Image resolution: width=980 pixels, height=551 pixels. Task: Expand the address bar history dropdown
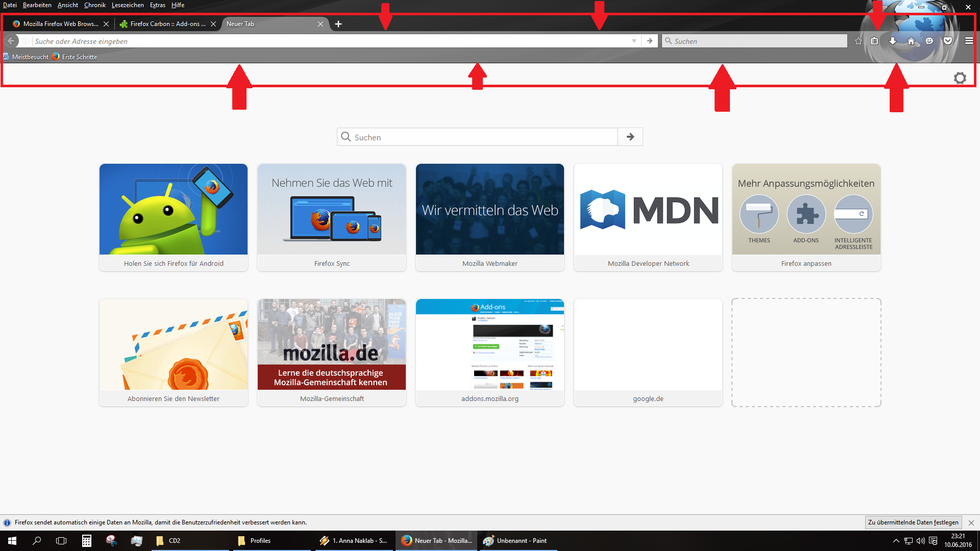[634, 41]
